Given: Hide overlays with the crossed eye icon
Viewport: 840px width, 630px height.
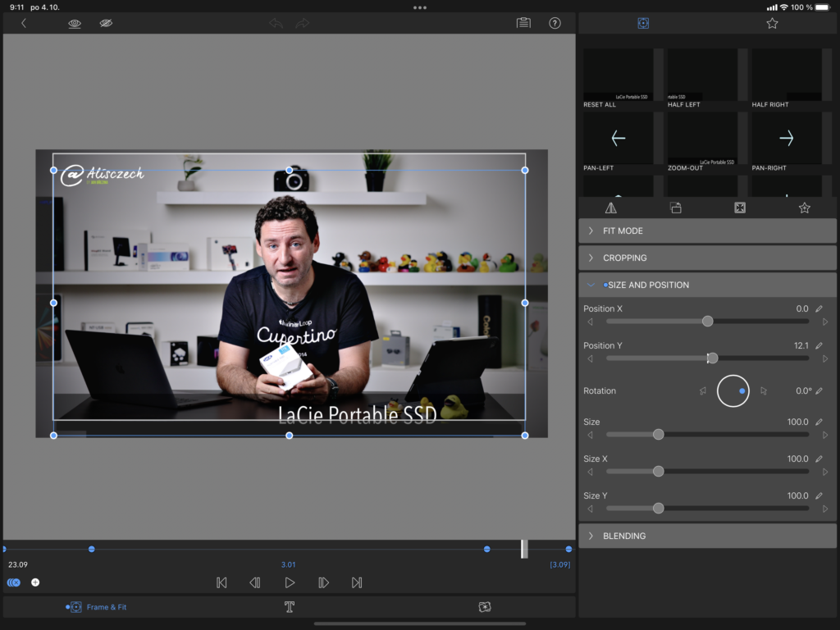Looking at the screenshot, I should [106, 23].
